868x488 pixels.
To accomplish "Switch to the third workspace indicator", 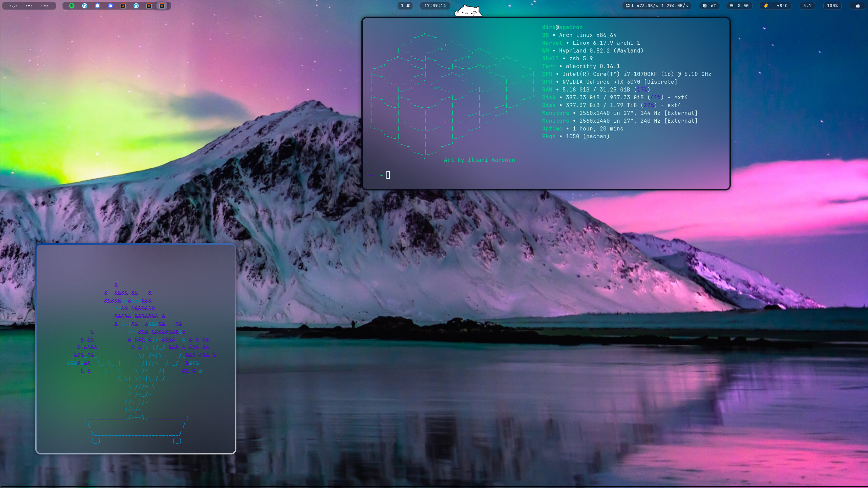I will point(45,6).
